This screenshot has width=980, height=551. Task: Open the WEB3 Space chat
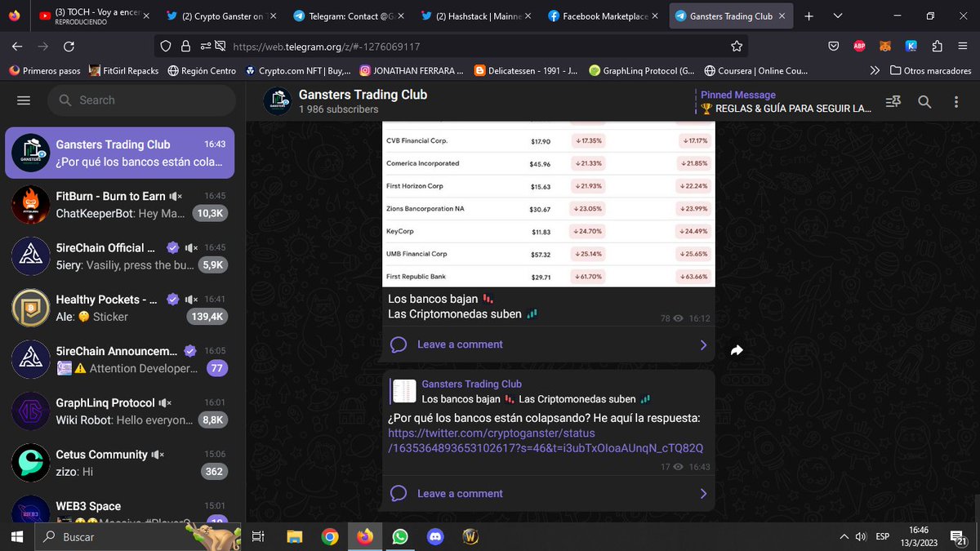click(x=120, y=506)
